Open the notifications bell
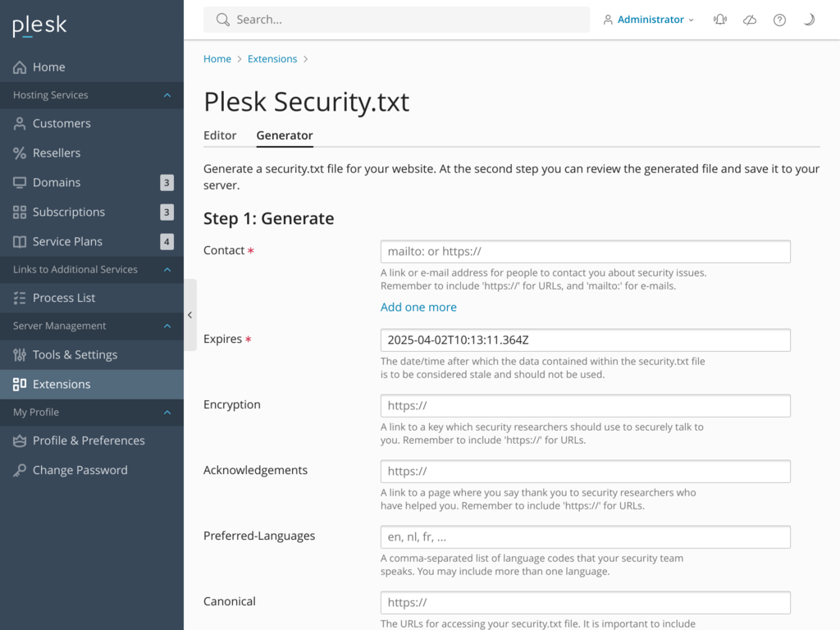 point(719,20)
